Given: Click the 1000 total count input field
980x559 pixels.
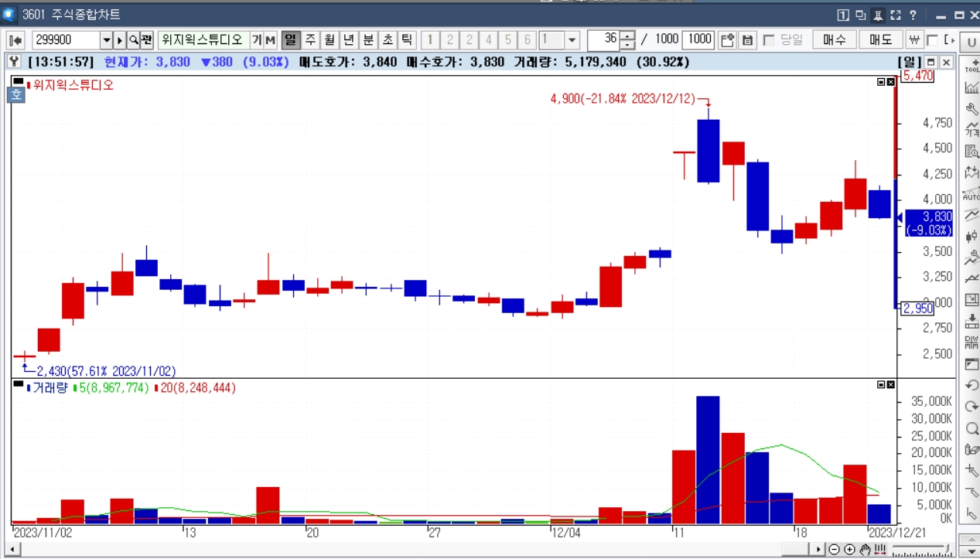Looking at the screenshot, I should 698,40.
